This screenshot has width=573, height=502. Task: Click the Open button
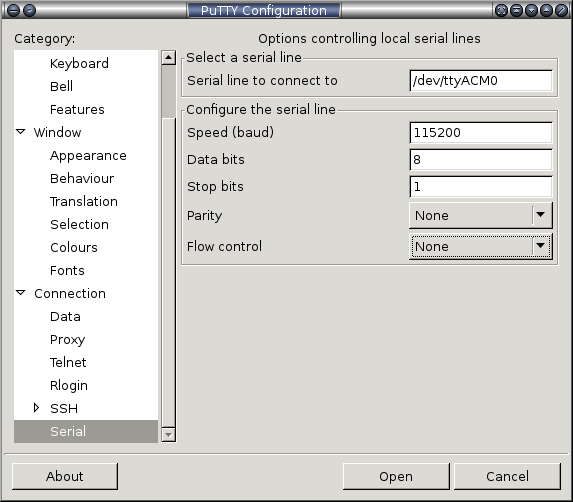pyautogui.click(x=396, y=476)
